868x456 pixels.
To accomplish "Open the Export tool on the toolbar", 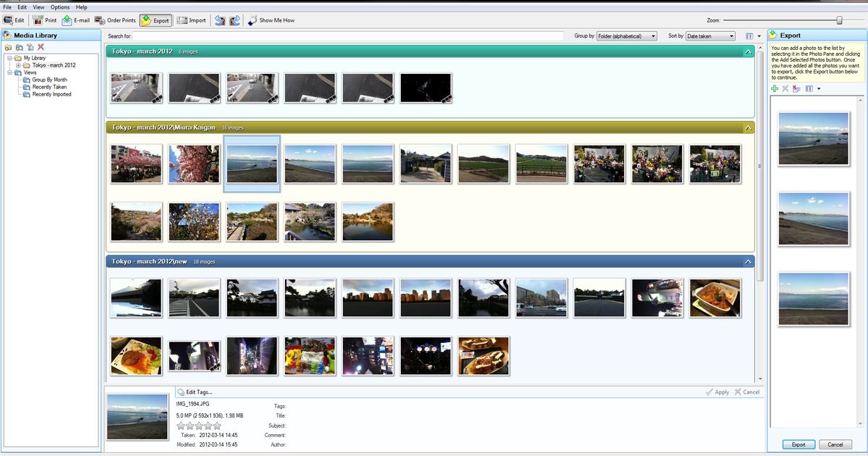I will (156, 20).
